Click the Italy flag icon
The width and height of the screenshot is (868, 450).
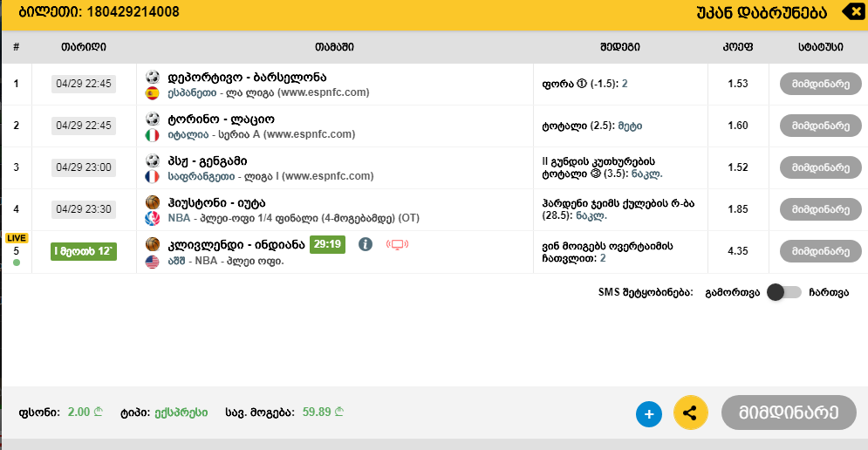pyautogui.click(x=153, y=135)
